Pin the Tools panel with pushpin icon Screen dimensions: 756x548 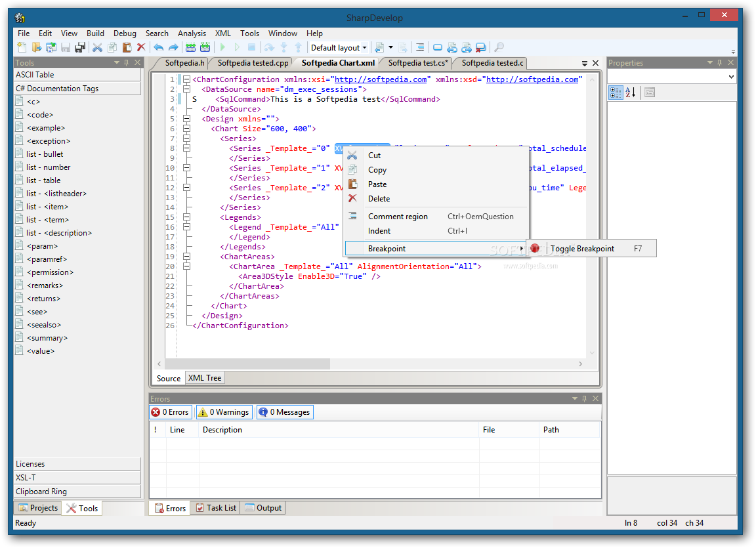point(127,62)
